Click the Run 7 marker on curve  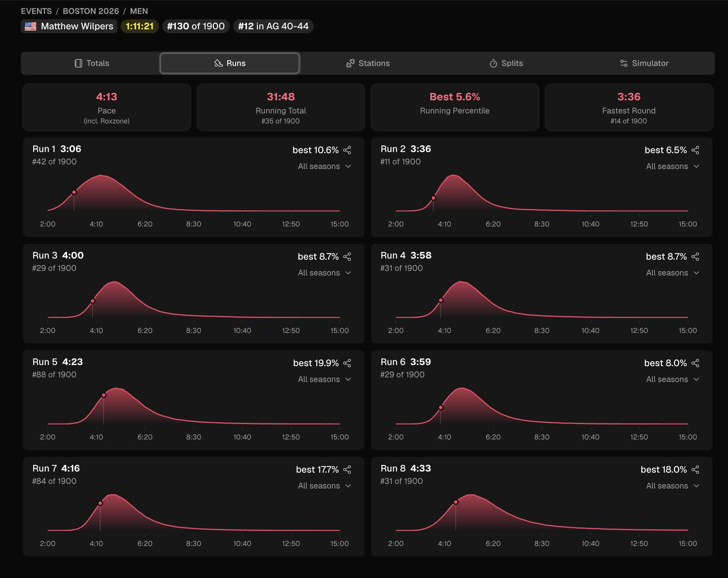coord(100,503)
